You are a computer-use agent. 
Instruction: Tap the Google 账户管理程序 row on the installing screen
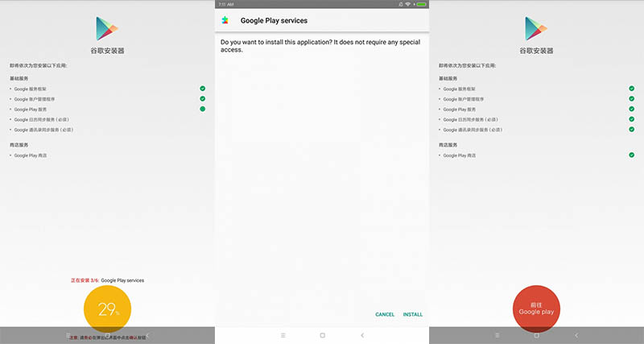point(107,99)
